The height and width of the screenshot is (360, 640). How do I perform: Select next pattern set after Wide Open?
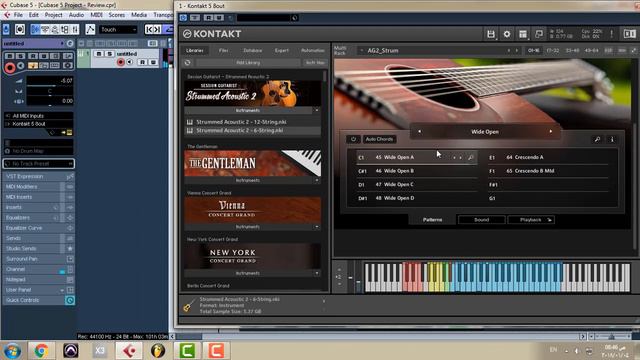551,131
